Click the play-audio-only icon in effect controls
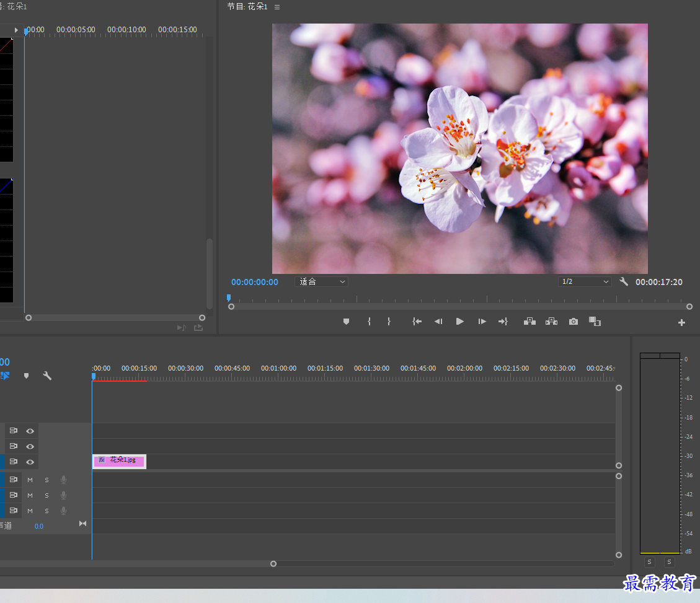 (181, 328)
